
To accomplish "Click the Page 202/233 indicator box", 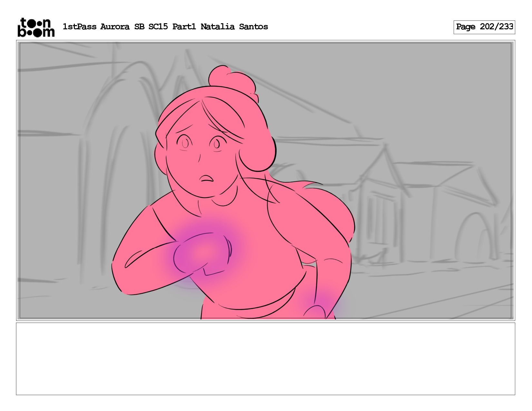I will pos(484,27).
